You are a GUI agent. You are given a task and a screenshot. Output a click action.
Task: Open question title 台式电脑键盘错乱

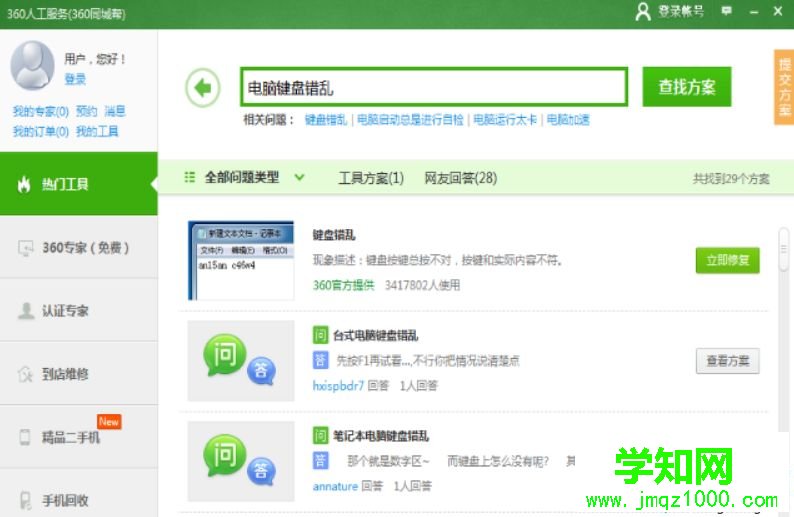tap(375, 335)
